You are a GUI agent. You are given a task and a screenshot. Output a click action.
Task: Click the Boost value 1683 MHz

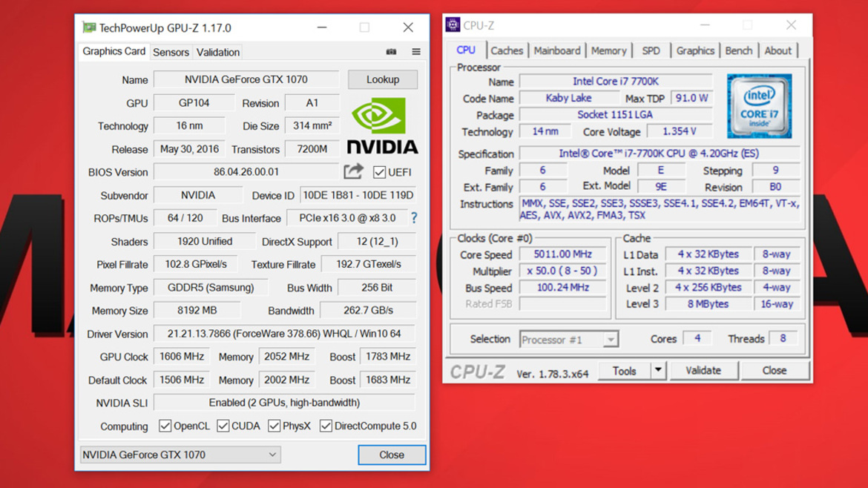tap(387, 380)
